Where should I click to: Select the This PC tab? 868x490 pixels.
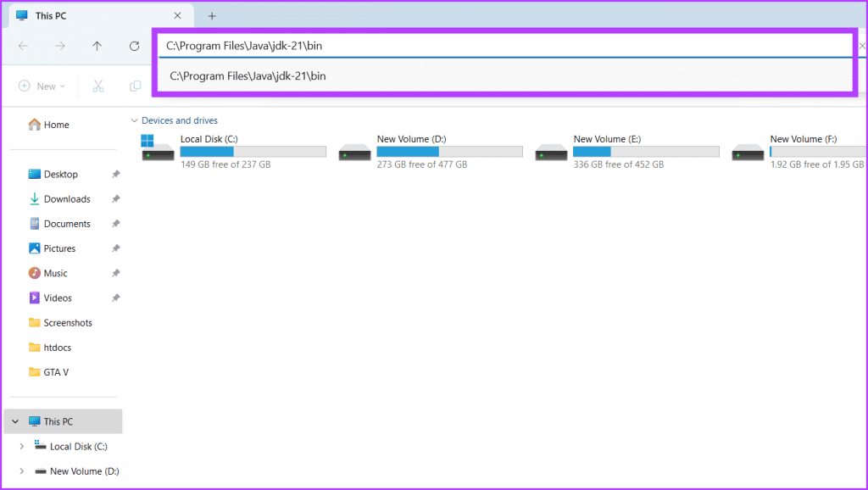101,15
